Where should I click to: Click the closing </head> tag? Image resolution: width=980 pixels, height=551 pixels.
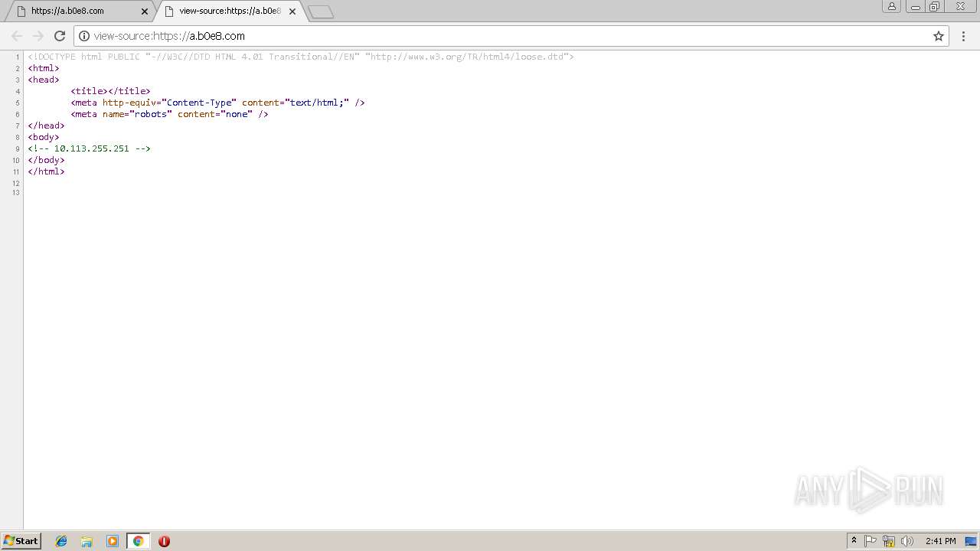pos(47,126)
